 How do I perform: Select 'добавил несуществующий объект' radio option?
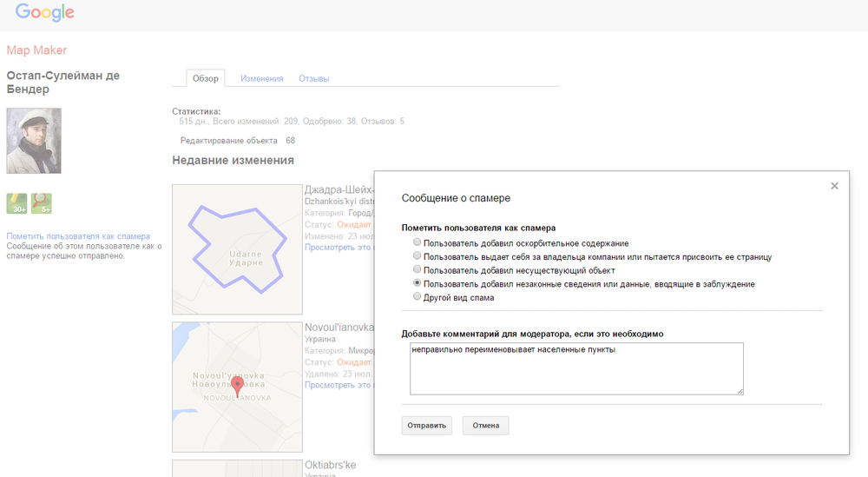coord(417,269)
